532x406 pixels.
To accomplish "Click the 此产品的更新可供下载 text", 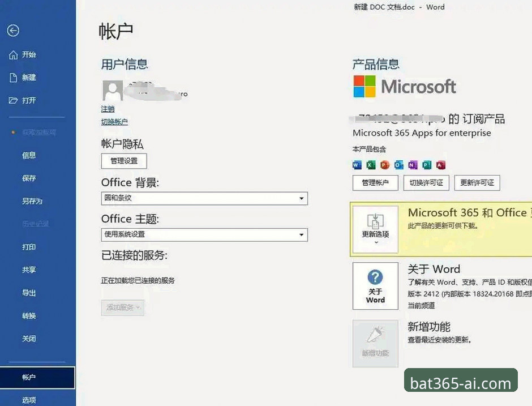I will coord(443,226).
